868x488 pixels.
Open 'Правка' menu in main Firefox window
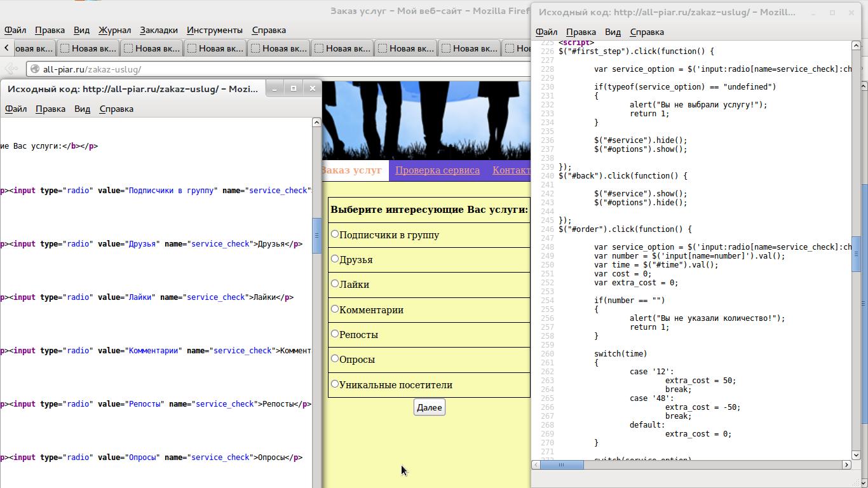[50, 30]
